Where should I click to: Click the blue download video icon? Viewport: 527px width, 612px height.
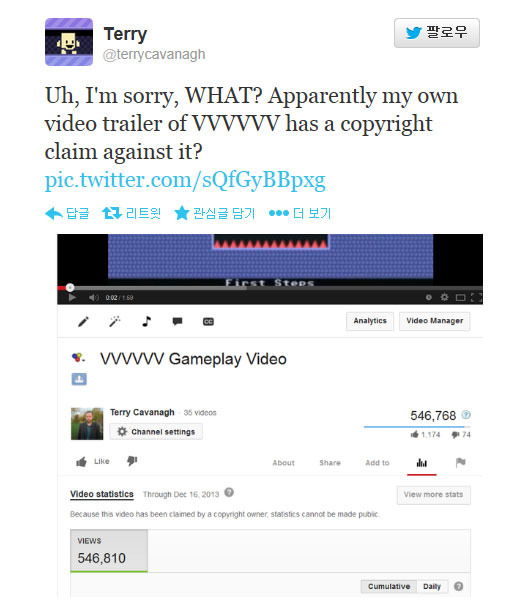[x=79, y=379]
